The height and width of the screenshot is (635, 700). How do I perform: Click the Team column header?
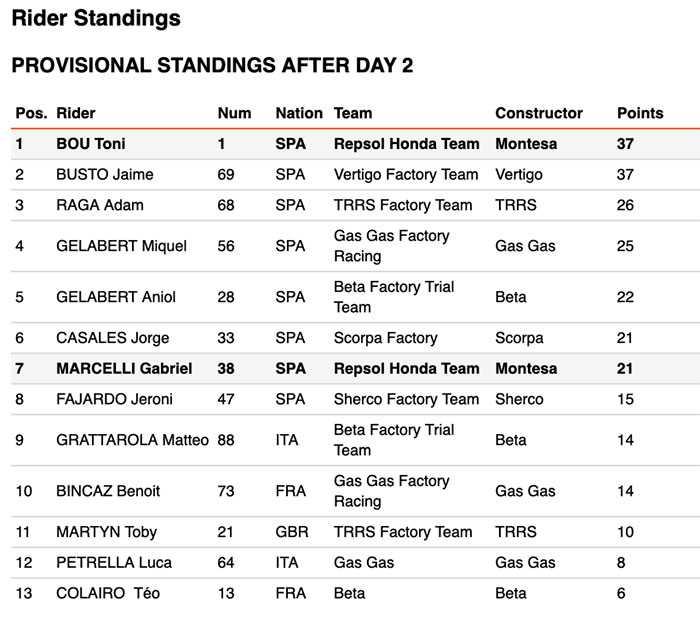point(353,113)
